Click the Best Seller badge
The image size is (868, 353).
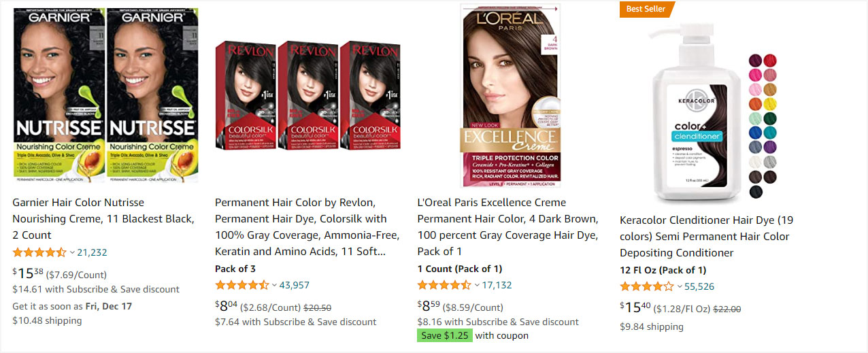coord(647,9)
